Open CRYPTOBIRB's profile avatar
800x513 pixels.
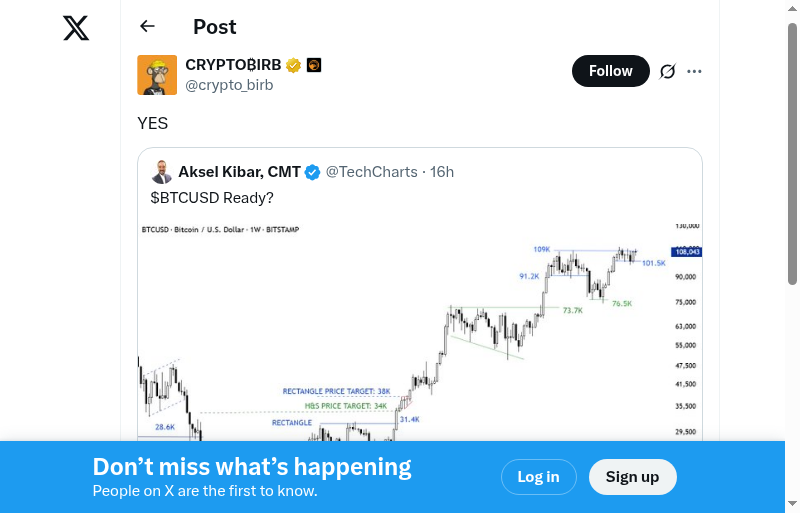tap(157, 75)
